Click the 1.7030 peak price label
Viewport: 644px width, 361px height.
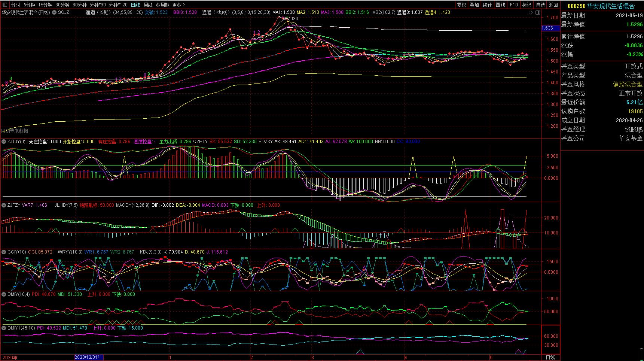tap(291, 19)
